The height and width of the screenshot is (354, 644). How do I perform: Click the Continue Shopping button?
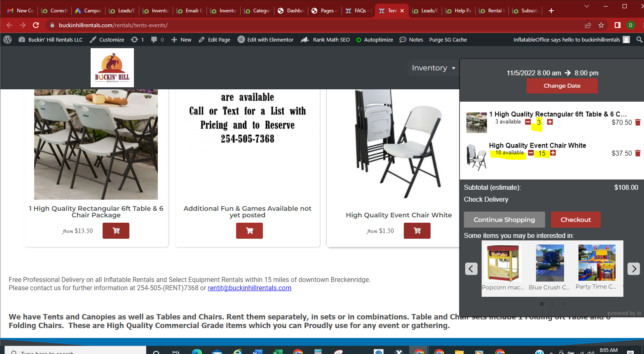coord(504,220)
